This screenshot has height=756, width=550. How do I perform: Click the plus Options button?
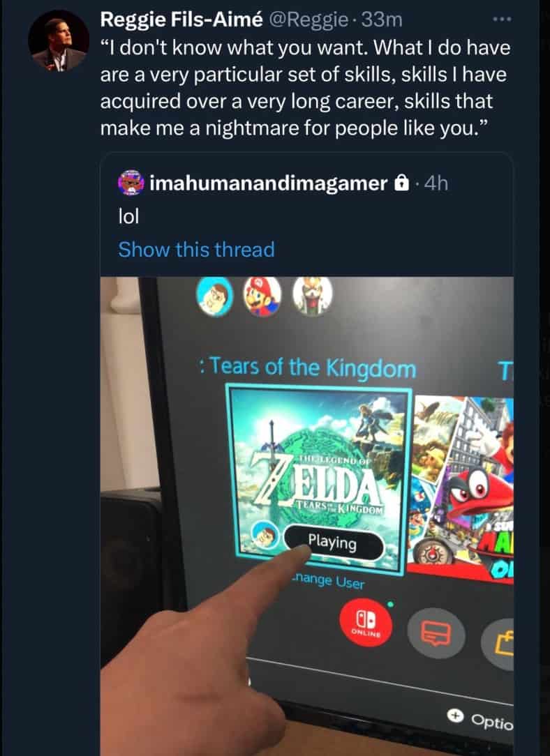pos(480,720)
